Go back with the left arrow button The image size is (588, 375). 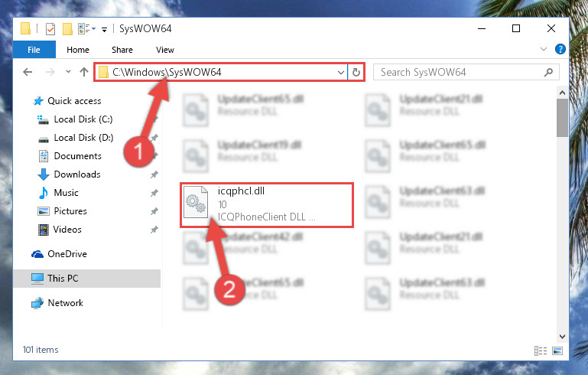point(28,72)
